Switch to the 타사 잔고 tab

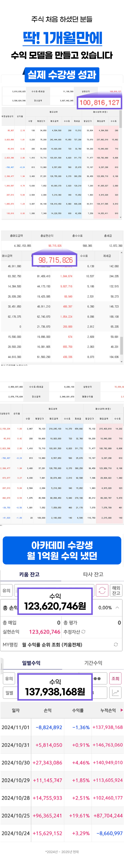(x=93, y=574)
